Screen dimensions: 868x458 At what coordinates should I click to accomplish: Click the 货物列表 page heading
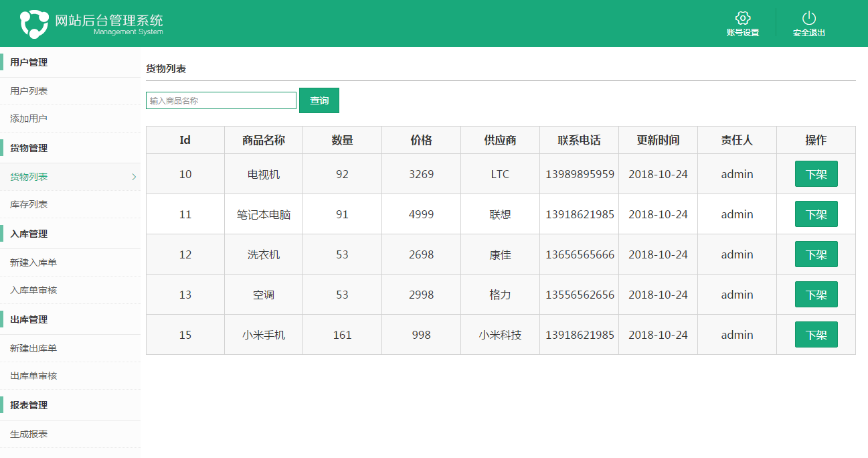click(x=166, y=68)
